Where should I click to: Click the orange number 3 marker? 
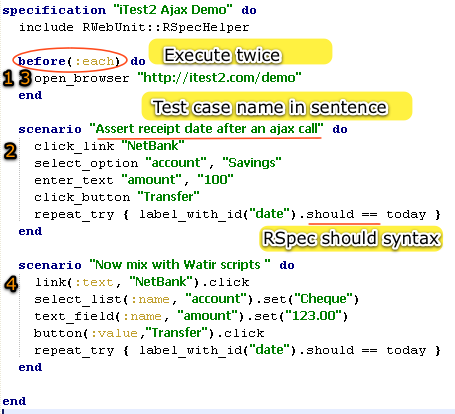(x=25, y=78)
